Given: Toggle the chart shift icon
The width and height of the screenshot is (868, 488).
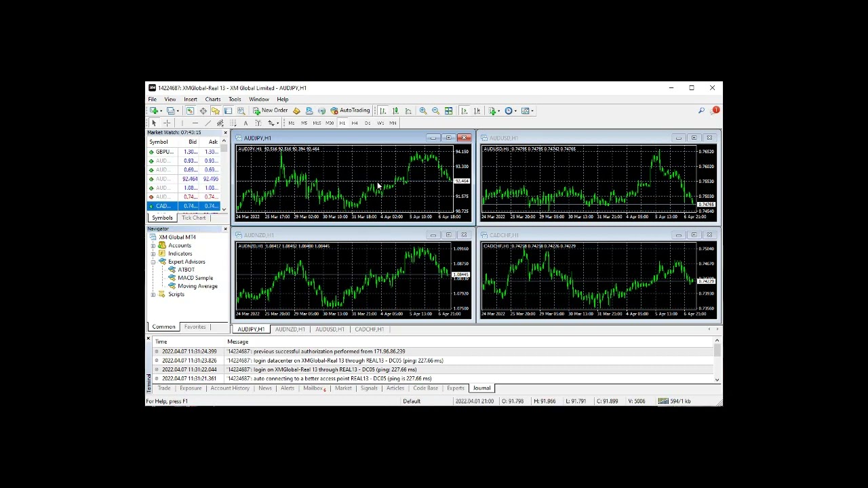Looking at the screenshot, I should pyautogui.click(x=477, y=110).
